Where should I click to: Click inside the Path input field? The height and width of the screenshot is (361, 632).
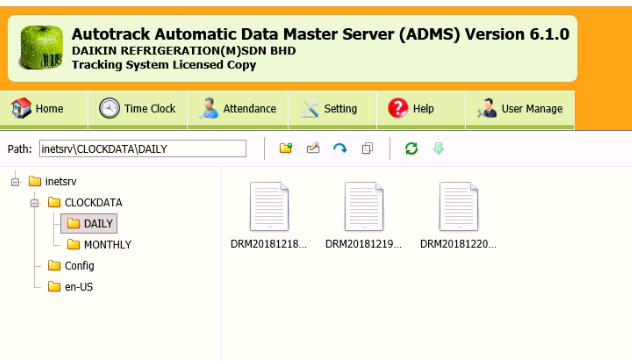click(143, 149)
